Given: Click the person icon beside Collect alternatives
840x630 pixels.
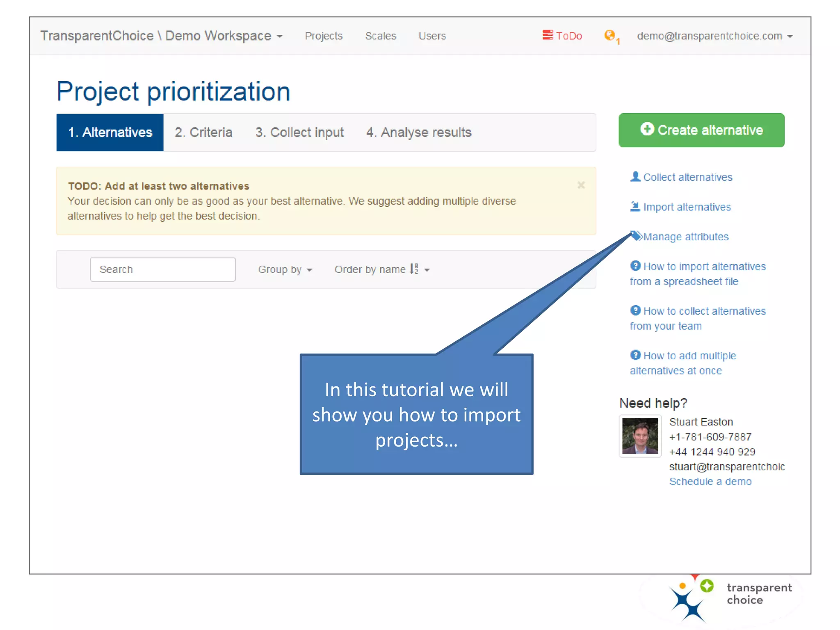Looking at the screenshot, I should point(635,177).
